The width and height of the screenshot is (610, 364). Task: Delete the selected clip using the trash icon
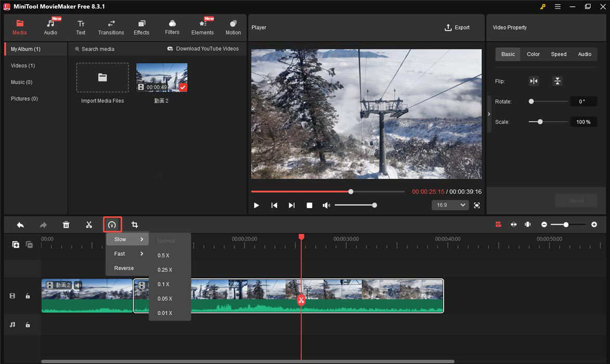pos(66,225)
